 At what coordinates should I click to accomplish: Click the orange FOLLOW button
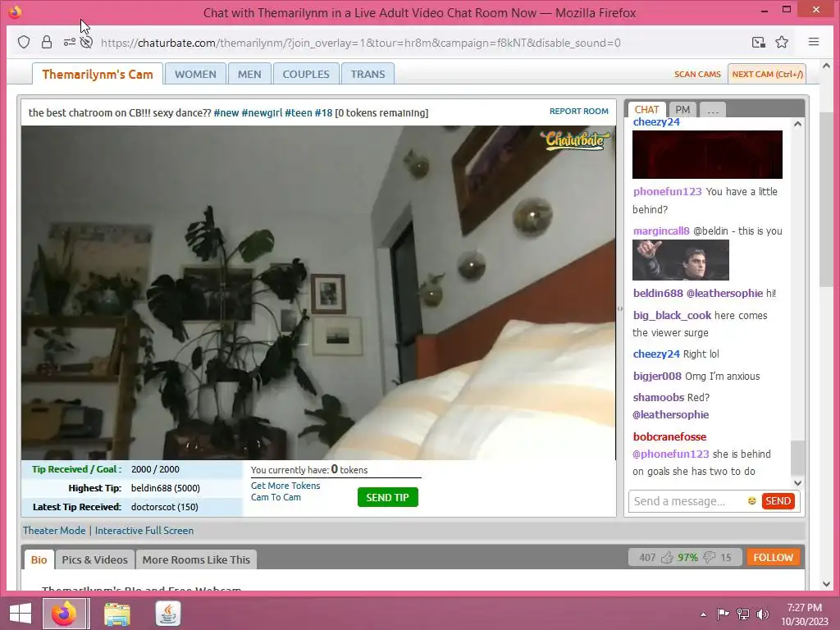(x=773, y=557)
